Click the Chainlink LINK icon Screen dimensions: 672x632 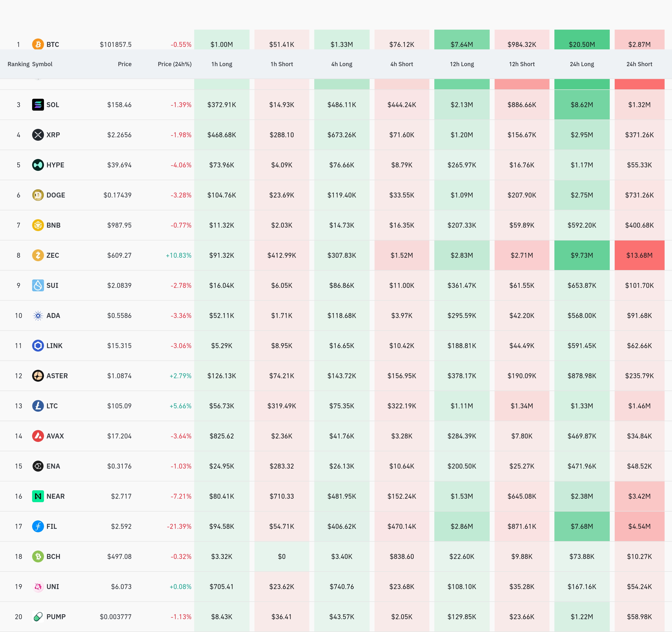coord(38,346)
